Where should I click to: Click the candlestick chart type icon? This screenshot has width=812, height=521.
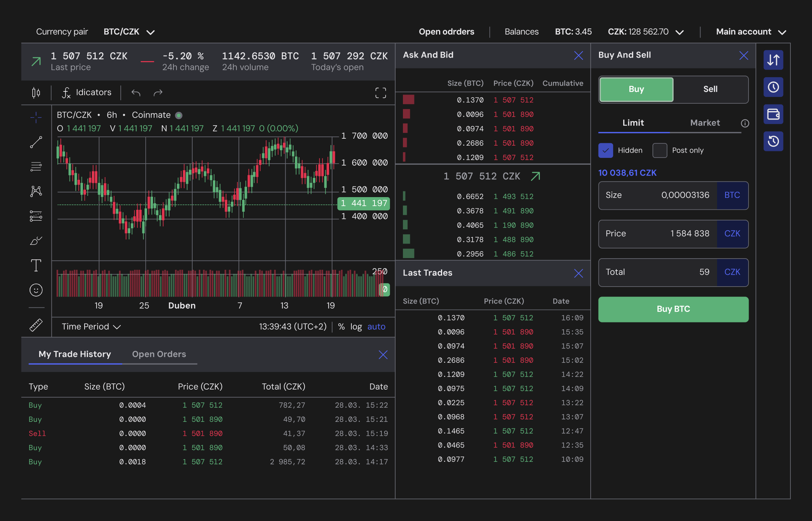tap(36, 93)
